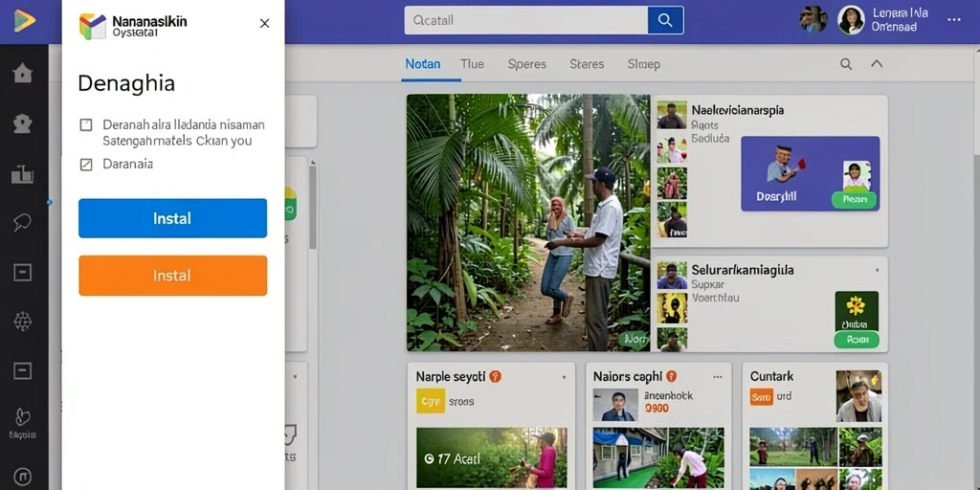Open the speech bubble chat sidebar icon

tap(23, 221)
